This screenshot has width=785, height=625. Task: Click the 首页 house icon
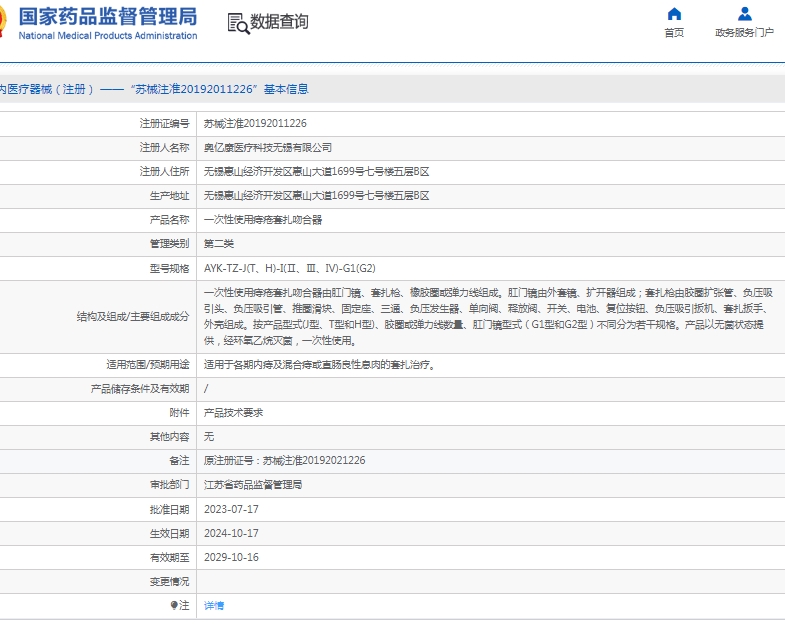pos(674,14)
